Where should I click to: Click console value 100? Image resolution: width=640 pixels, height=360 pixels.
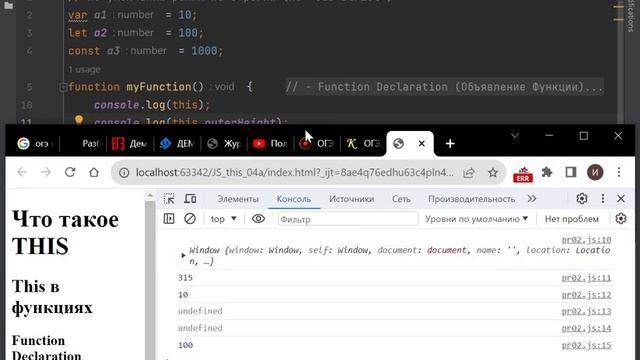(185, 345)
